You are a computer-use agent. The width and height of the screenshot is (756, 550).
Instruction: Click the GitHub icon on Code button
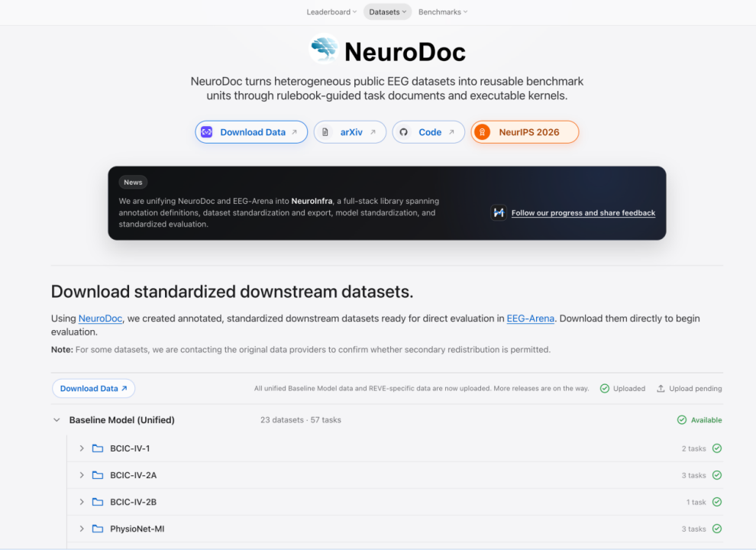point(403,132)
